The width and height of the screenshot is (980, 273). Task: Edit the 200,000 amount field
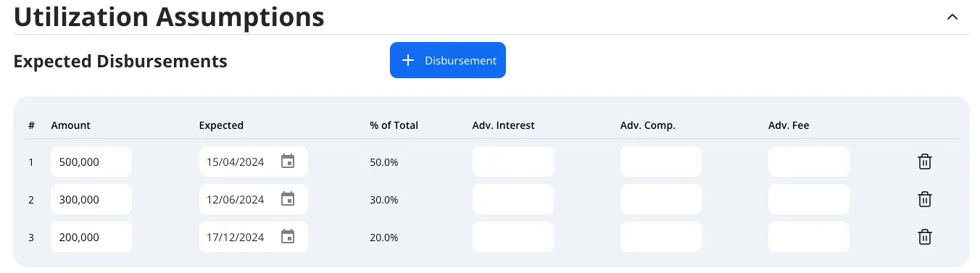pyautogui.click(x=91, y=237)
